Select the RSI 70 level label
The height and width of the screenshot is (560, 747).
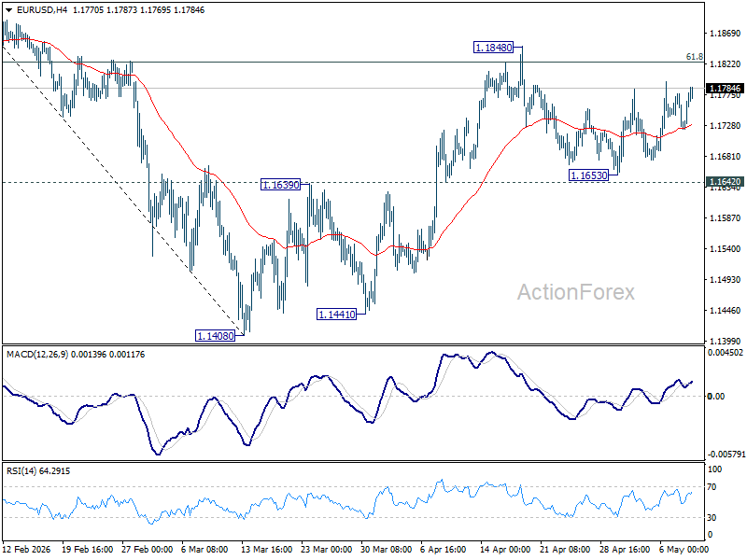(x=712, y=486)
